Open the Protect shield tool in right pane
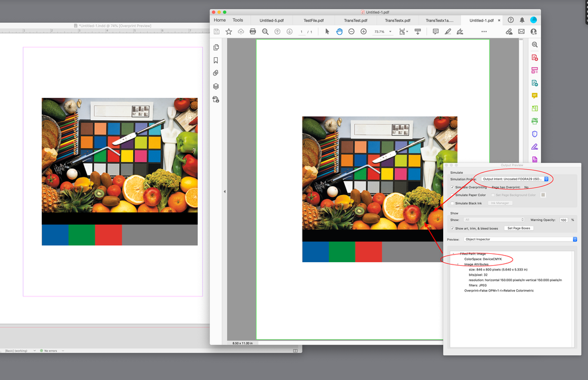Viewport: 588px width, 380px height. point(535,134)
